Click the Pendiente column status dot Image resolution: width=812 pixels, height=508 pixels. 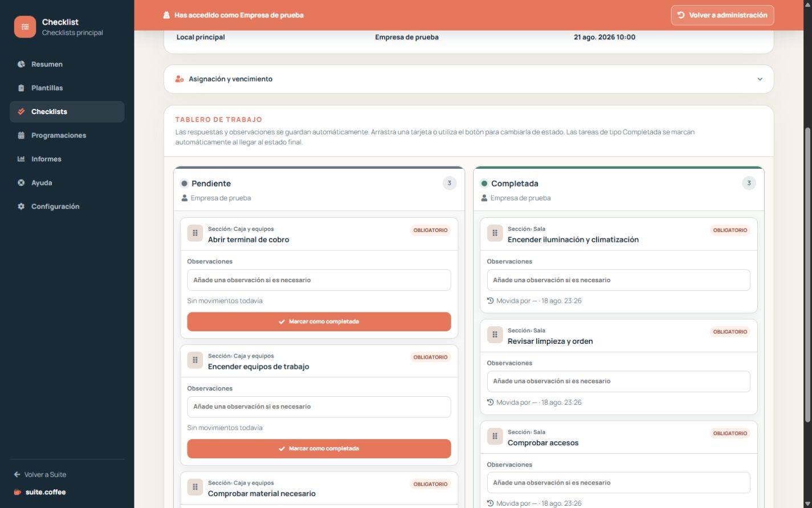coord(184,184)
